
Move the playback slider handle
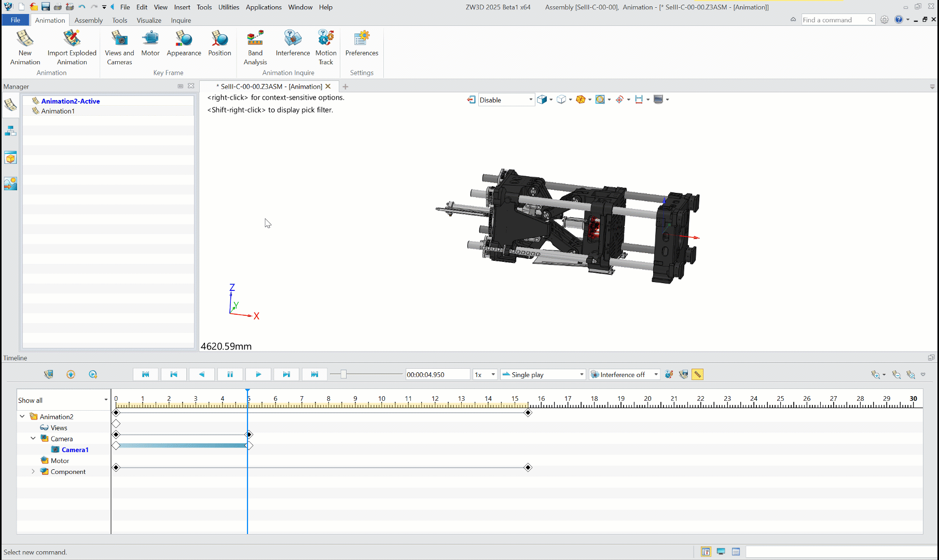[343, 374]
